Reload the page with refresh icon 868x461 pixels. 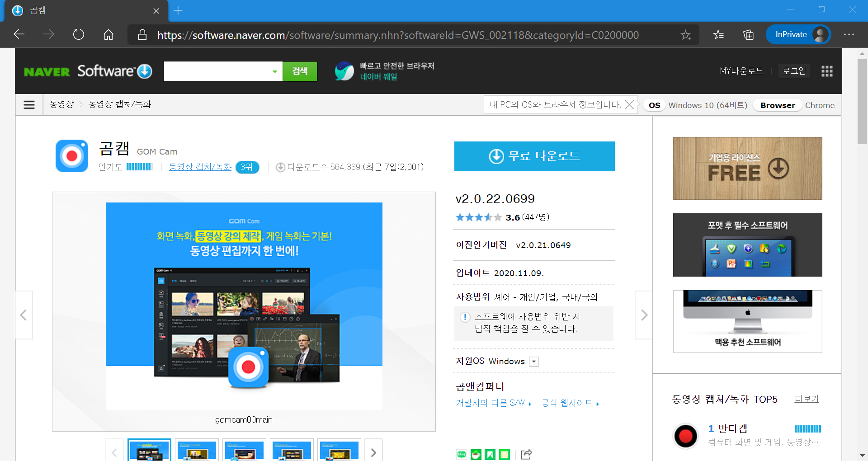point(79,34)
